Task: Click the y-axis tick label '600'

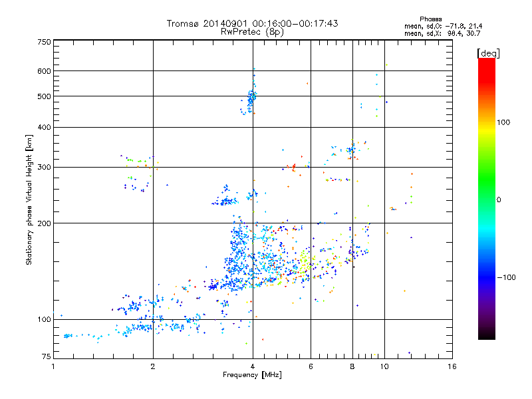Action: pyautogui.click(x=44, y=71)
